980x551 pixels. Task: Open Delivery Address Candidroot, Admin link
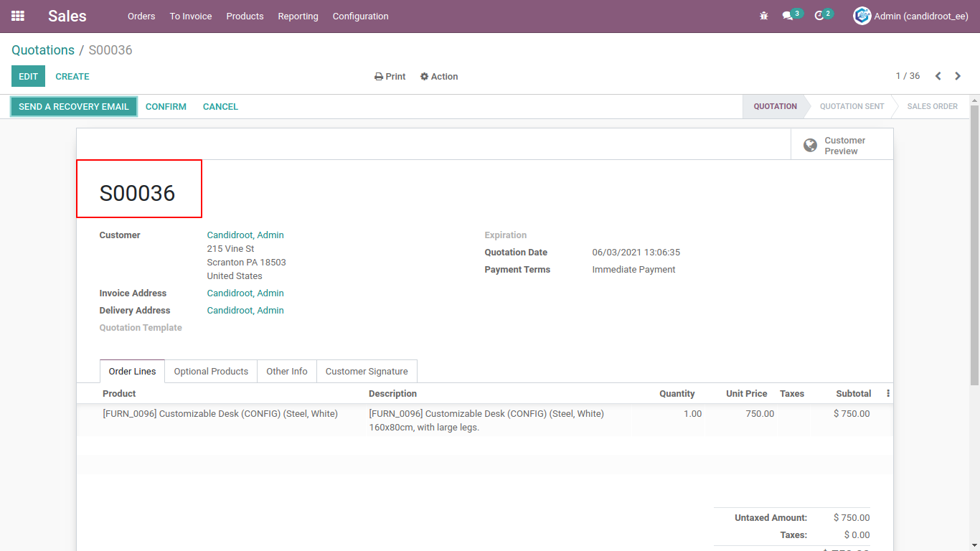[245, 311]
